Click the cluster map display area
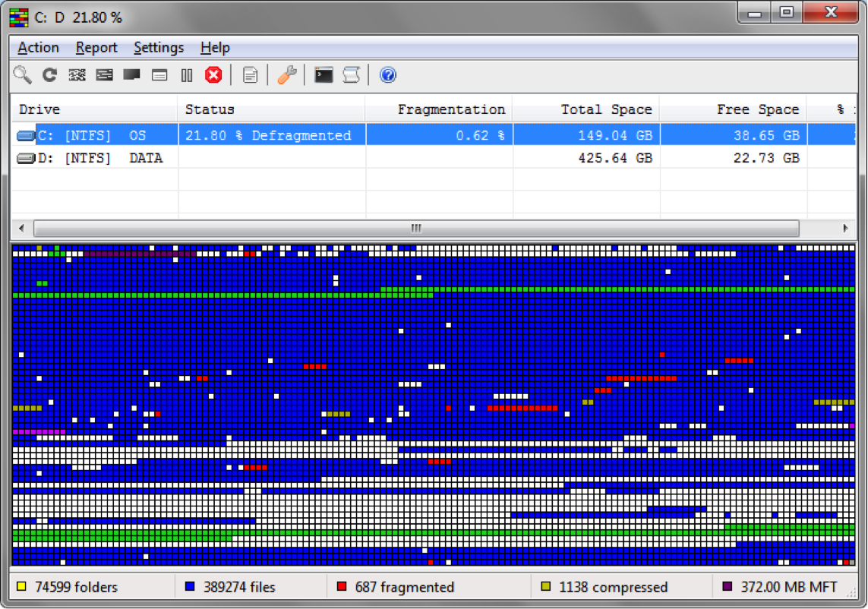This screenshot has width=868, height=609. pos(434,405)
